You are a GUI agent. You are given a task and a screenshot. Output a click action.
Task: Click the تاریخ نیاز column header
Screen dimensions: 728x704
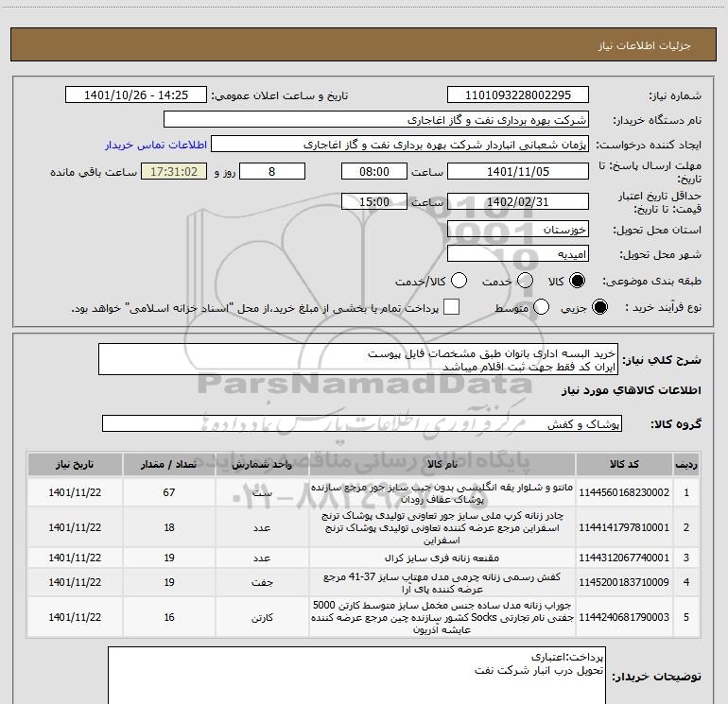75,465
